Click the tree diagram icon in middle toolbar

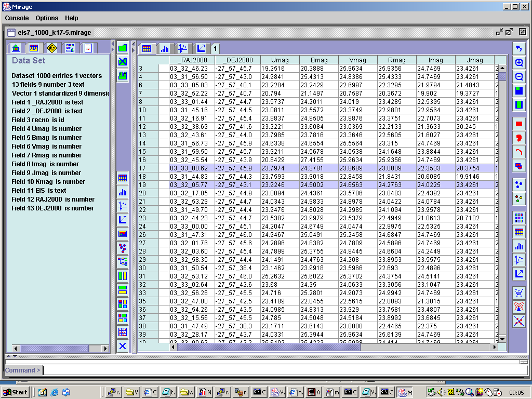123,262
